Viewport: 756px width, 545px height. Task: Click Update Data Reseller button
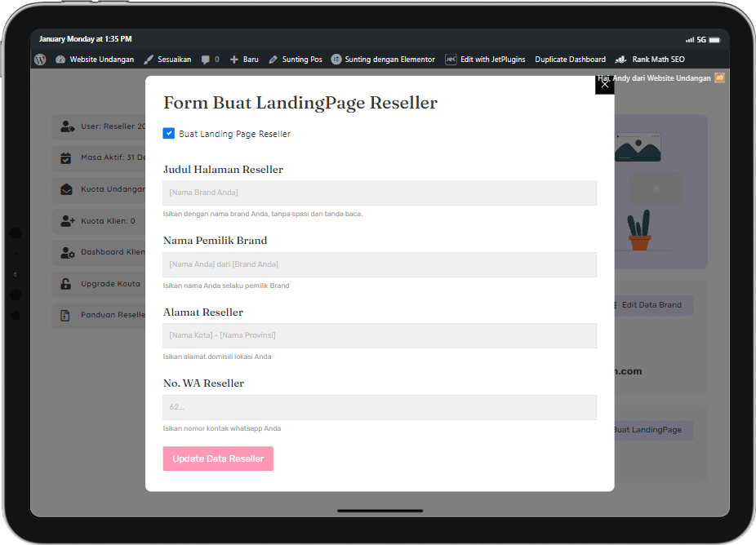(x=218, y=459)
